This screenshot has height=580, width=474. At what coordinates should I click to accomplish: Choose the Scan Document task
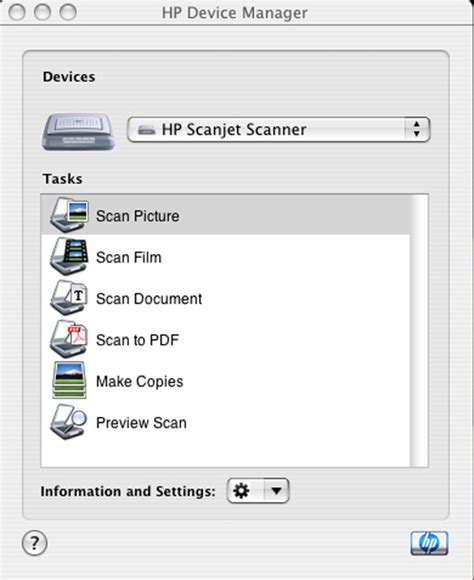coord(149,299)
